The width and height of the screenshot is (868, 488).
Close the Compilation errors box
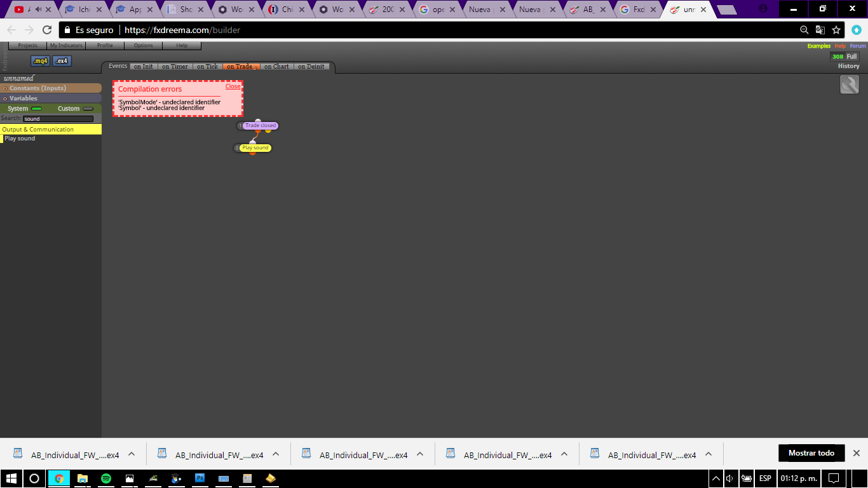(x=233, y=86)
